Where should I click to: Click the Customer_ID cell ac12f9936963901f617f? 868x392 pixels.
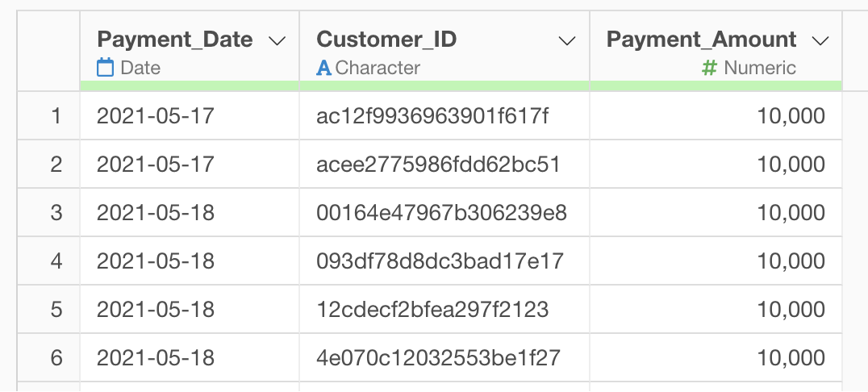click(432, 116)
